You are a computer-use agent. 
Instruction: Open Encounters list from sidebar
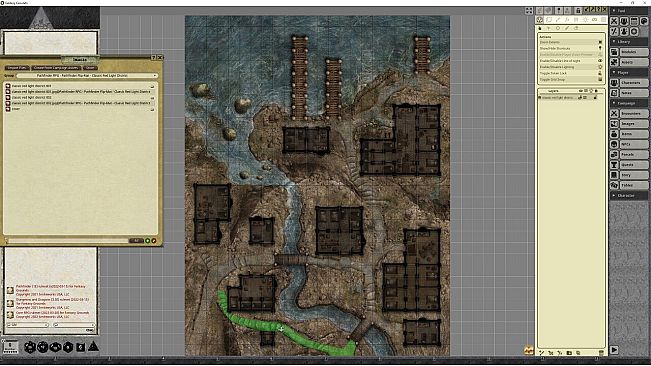[x=634, y=113]
